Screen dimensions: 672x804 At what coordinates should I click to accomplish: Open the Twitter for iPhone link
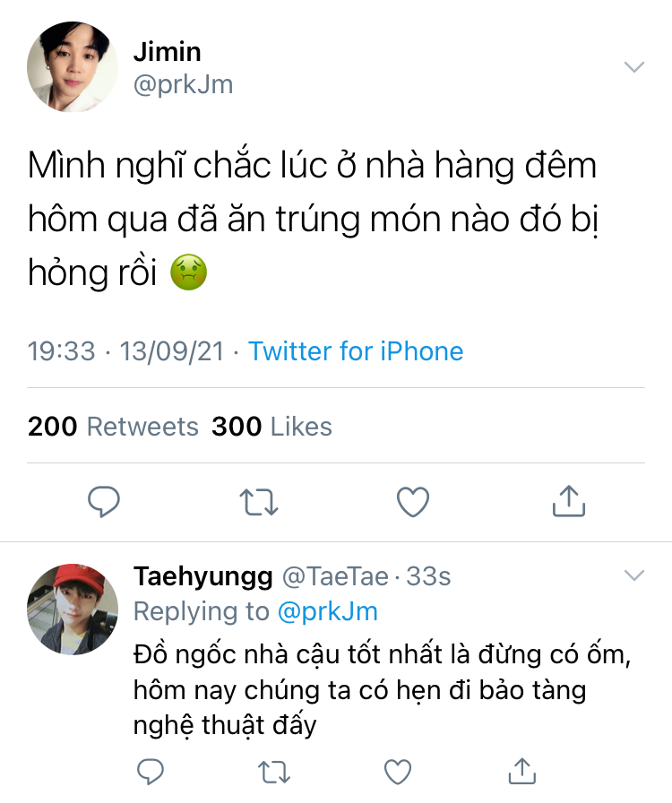356,351
